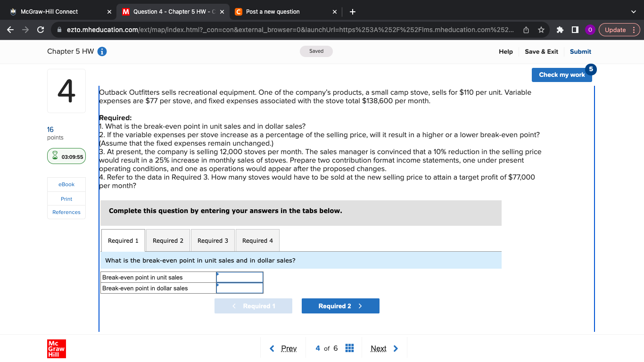Click Submit to turn in the homework
This screenshot has width=644, height=362.
[x=580, y=52]
